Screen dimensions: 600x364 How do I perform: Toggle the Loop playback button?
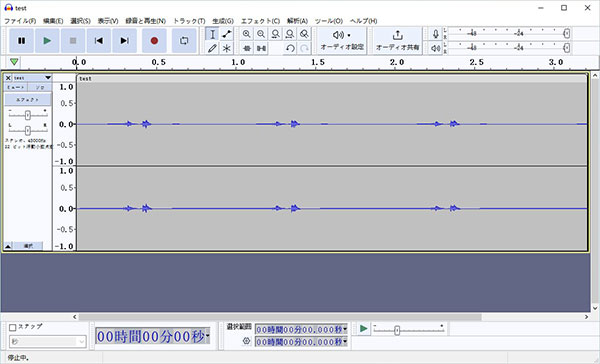click(184, 41)
